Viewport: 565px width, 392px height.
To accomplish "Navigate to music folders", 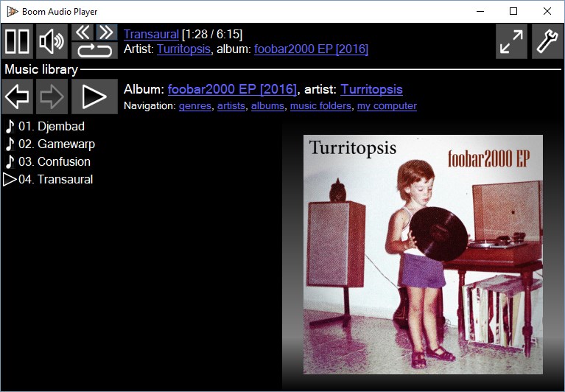I will tap(320, 106).
